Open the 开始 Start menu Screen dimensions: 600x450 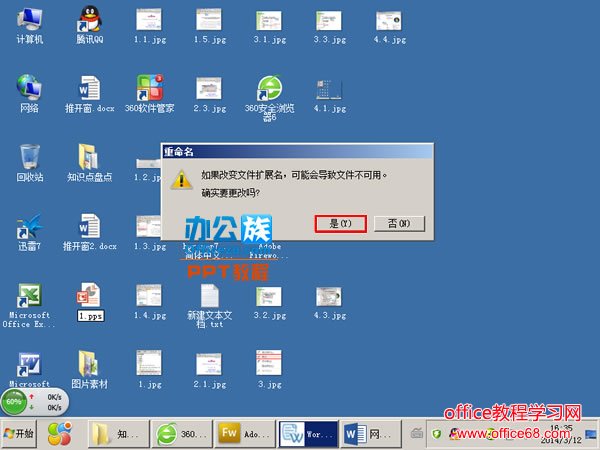(19, 434)
